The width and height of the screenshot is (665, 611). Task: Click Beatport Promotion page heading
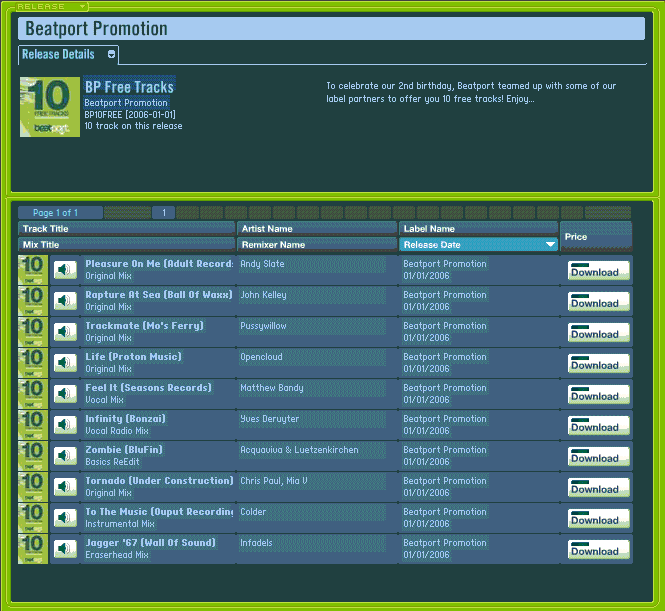click(x=96, y=28)
